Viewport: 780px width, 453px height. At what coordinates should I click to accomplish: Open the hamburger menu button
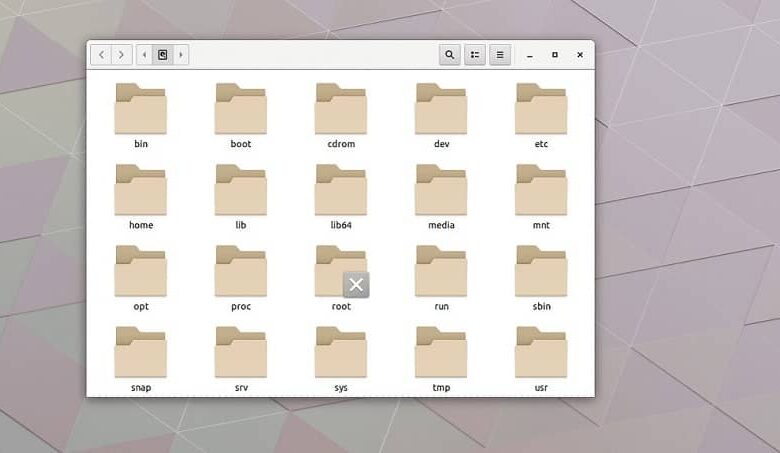pyautogui.click(x=500, y=55)
